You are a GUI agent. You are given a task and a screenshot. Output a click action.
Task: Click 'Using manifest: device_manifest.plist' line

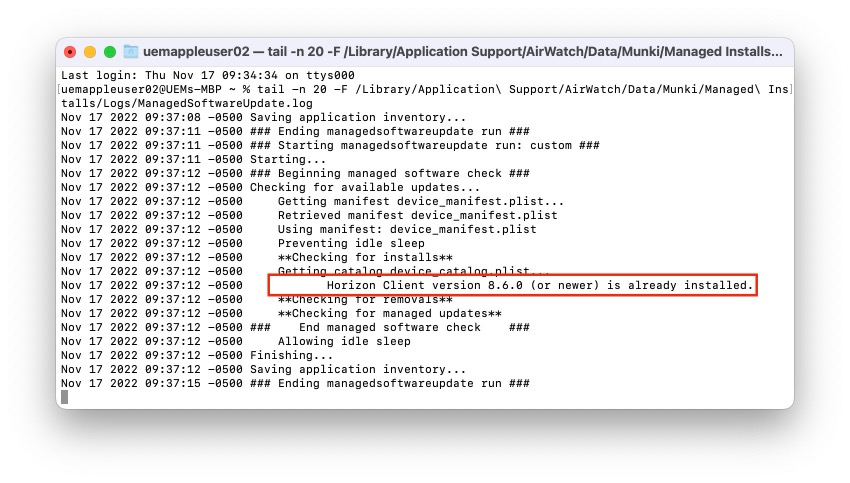point(406,229)
